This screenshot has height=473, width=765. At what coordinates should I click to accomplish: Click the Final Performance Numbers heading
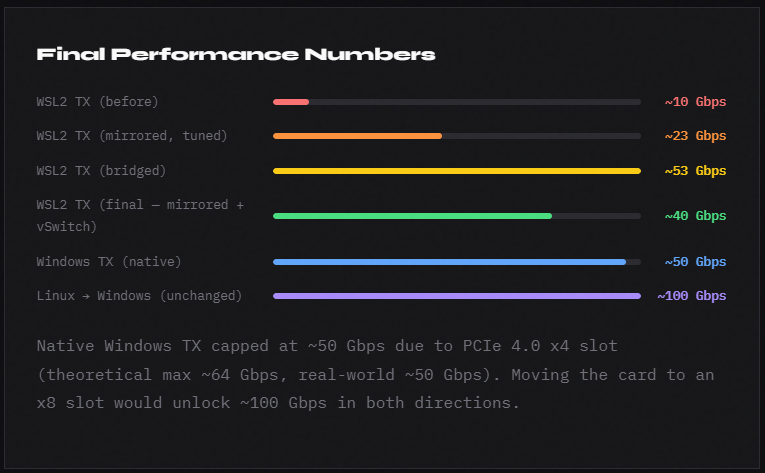click(236, 54)
